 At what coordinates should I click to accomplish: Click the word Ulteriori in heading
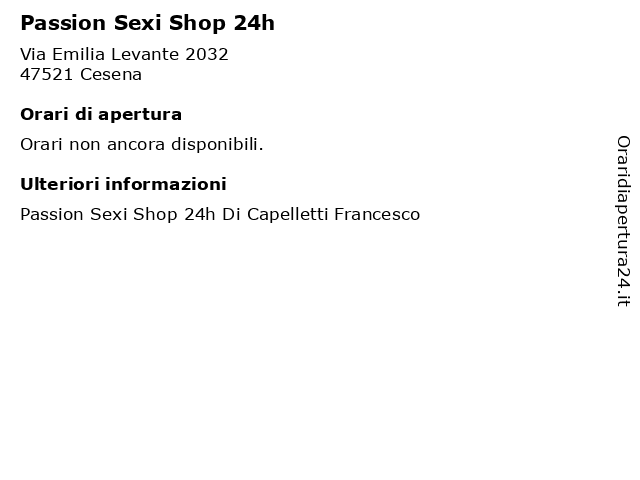coord(60,184)
